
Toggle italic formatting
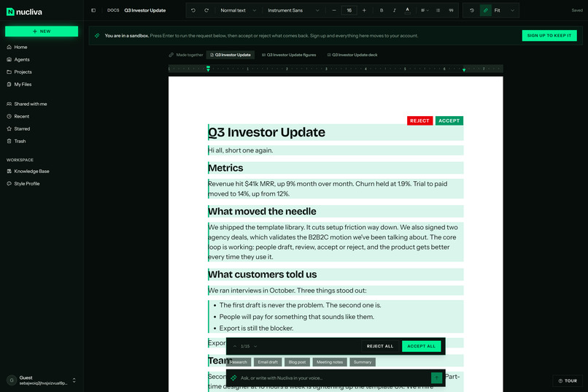pos(395,10)
